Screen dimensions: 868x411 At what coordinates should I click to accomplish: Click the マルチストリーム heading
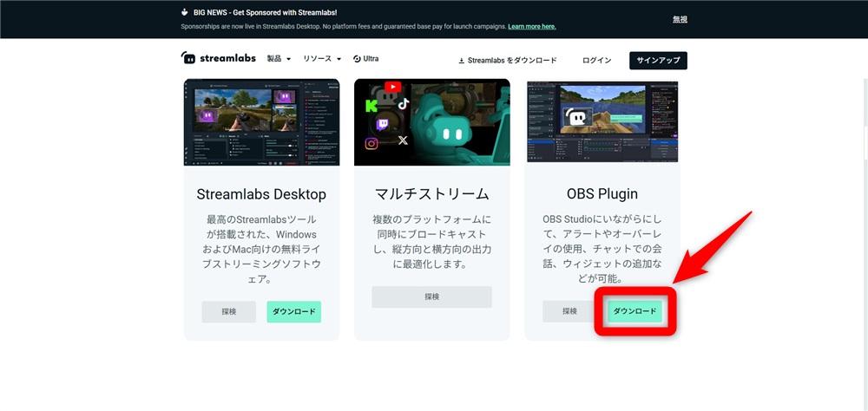(x=431, y=194)
